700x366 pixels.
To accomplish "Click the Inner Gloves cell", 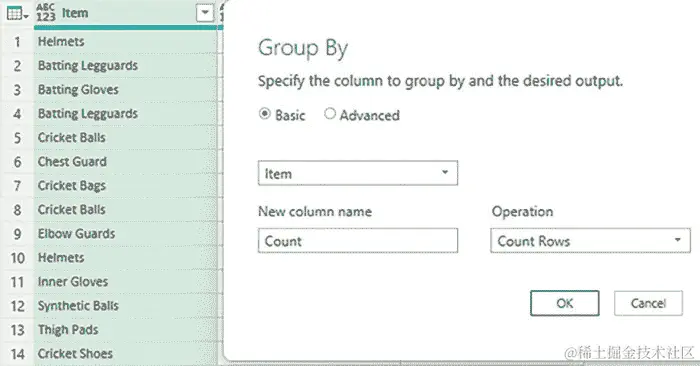I will tap(125, 282).
